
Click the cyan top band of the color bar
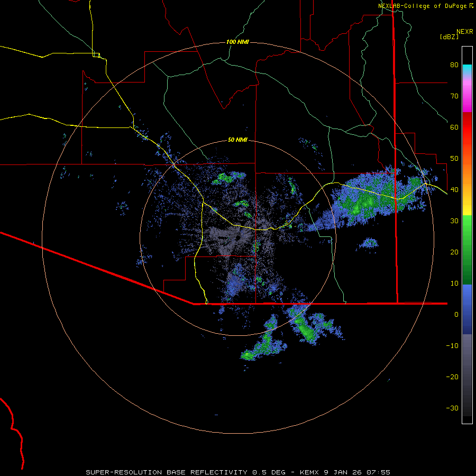[x=467, y=68]
